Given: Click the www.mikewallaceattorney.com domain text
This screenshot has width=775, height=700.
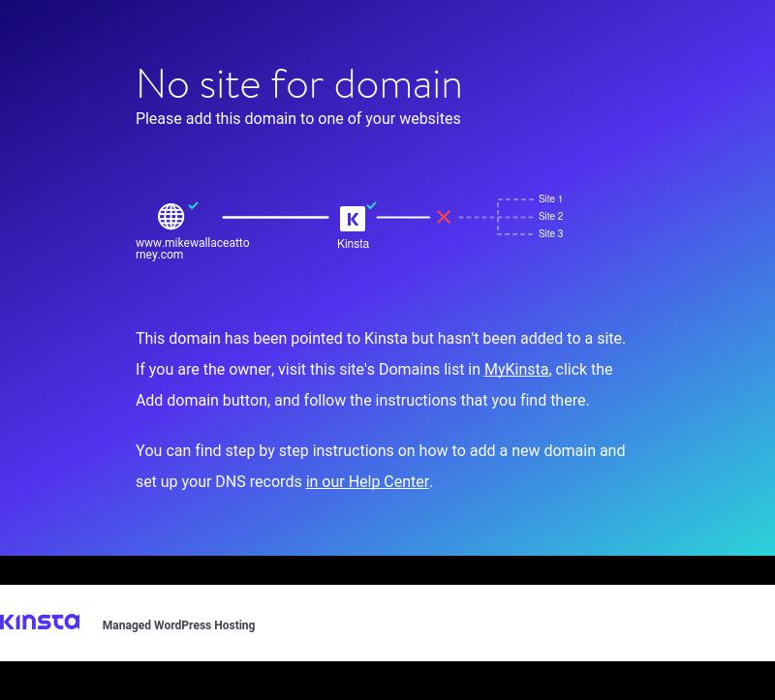Looking at the screenshot, I should (x=192, y=249).
